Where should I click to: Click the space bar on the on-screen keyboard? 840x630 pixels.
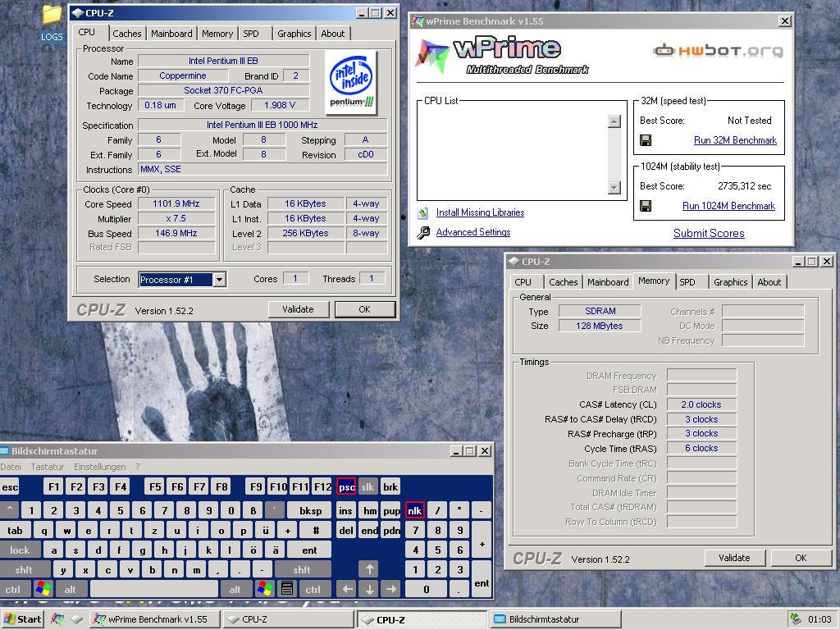(x=154, y=589)
